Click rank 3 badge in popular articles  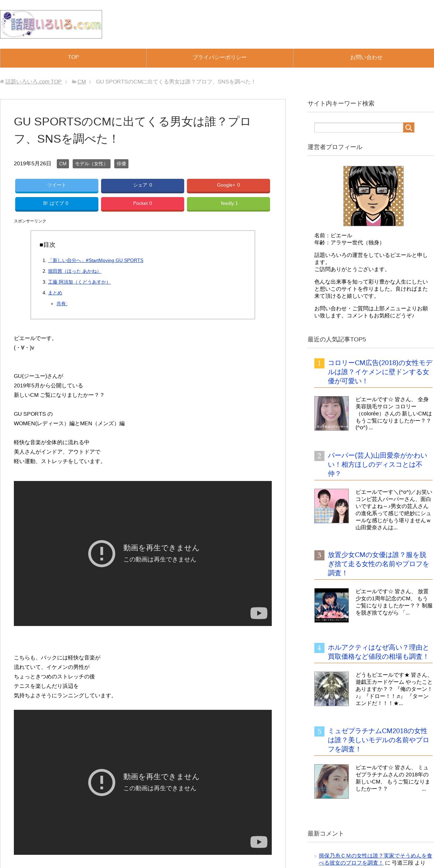point(319,555)
